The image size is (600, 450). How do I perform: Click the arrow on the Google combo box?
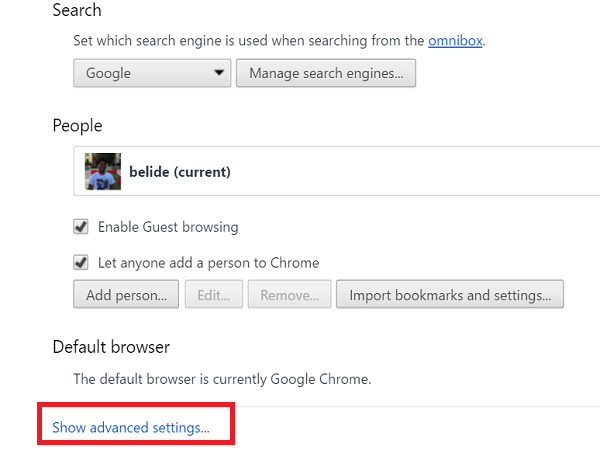(x=219, y=73)
